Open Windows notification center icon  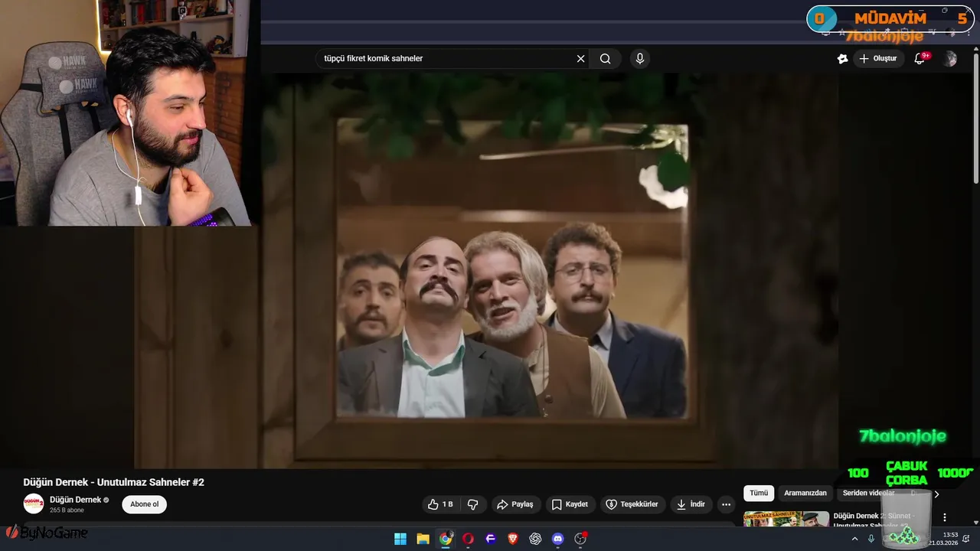(966, 539)
